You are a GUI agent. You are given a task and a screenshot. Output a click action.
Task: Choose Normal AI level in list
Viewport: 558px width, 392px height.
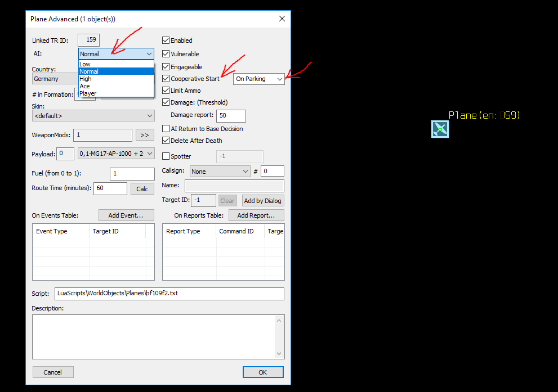[116, 71]
